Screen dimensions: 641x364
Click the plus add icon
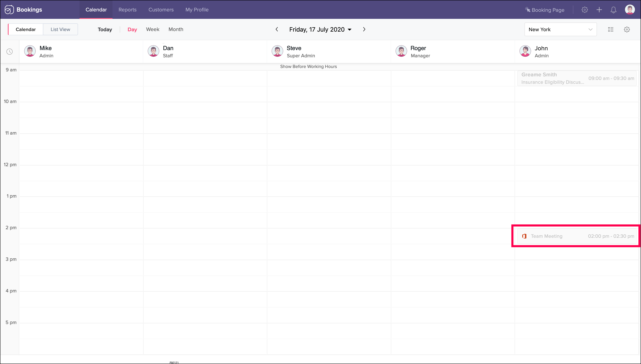[x=599, y=10]
